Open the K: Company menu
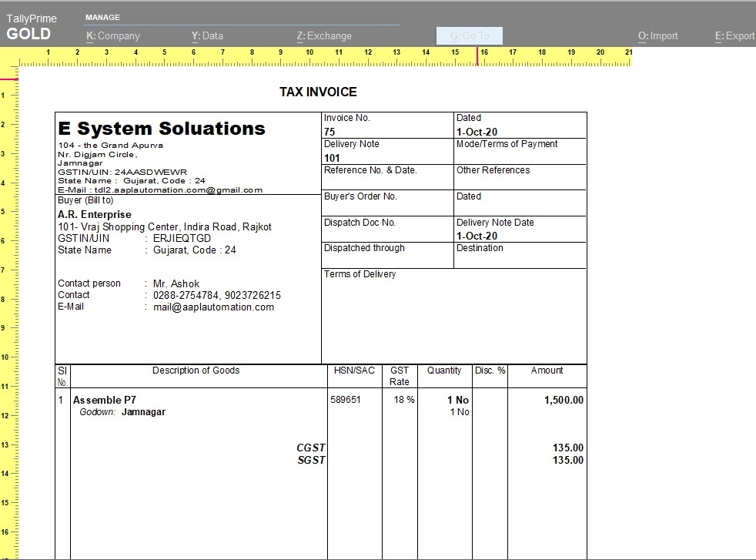This screenshot has height=560, width=756. click(x=113, y=35)
